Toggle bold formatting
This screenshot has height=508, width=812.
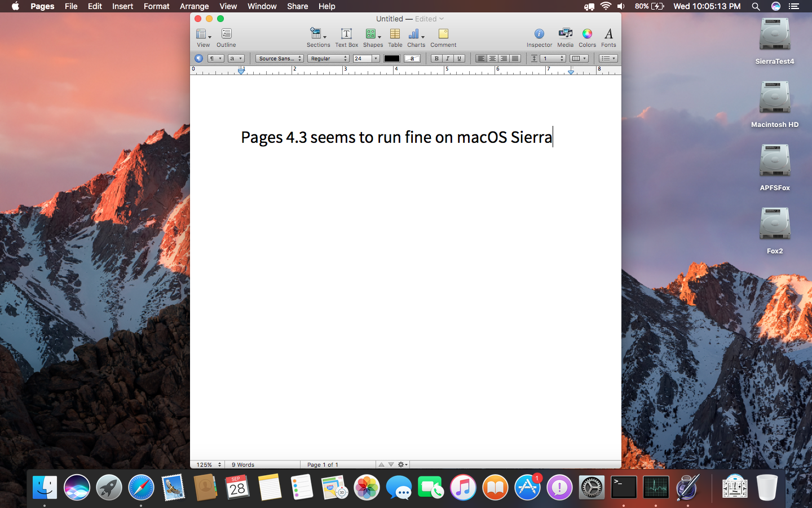pyautogui.click(x=436, y=58)
